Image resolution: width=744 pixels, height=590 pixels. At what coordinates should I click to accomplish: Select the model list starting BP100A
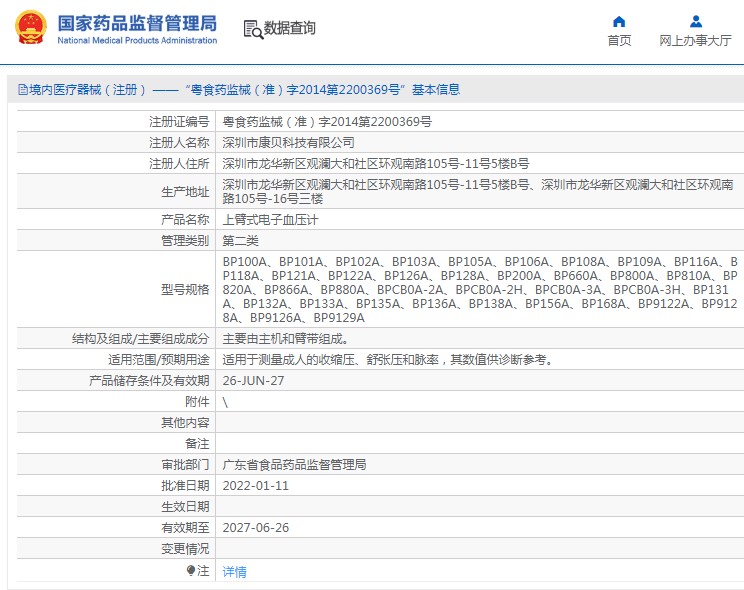(x=480, y=290)
